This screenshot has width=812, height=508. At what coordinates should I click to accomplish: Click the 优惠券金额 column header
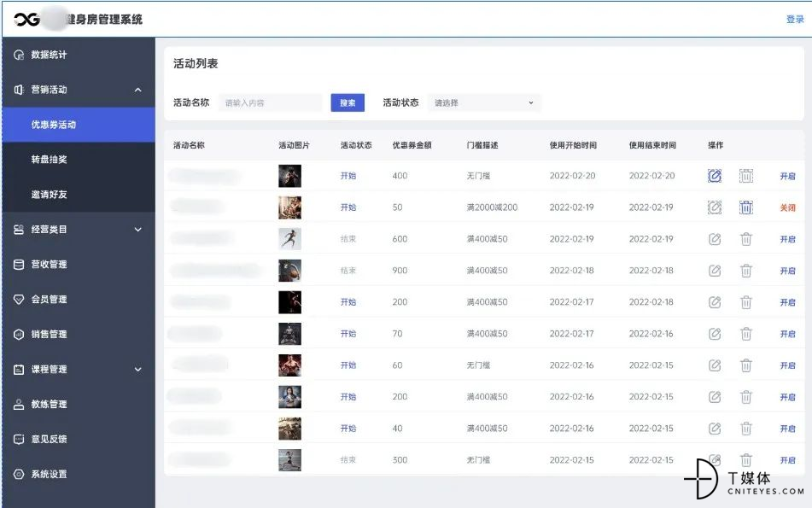(412, 145)
